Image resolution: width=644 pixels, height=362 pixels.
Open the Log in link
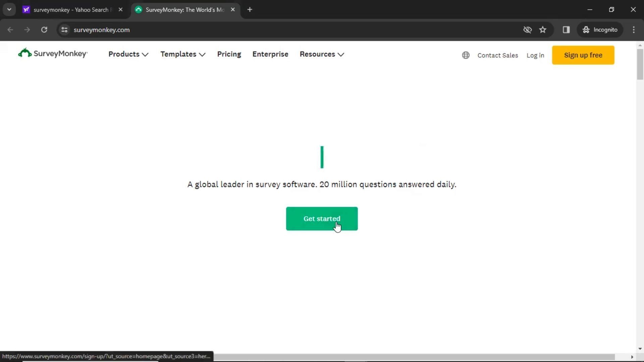pyautogui.click(x=535, y=56)
